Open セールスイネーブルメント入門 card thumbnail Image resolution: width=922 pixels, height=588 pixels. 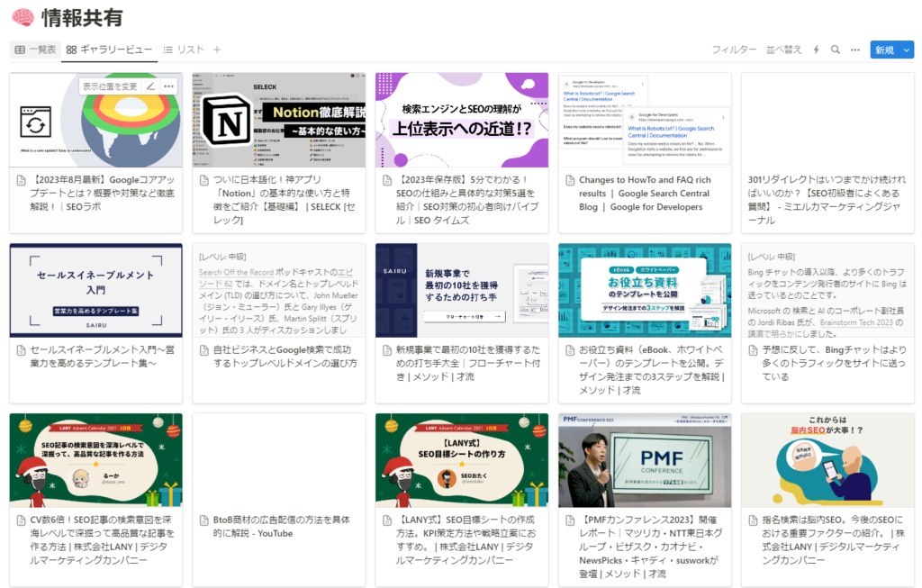pyautogui.click(x=95, y=291)
